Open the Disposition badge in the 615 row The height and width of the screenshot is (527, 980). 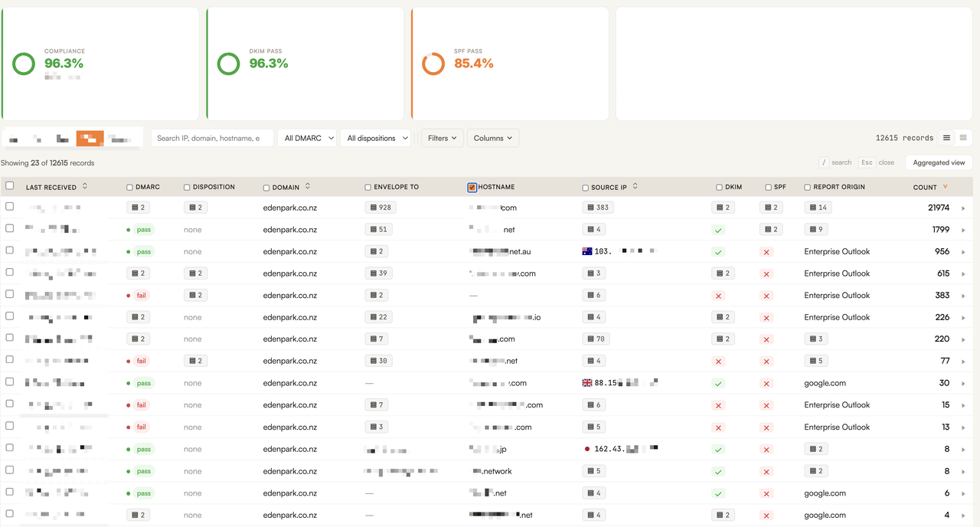[x=195, y=273]
